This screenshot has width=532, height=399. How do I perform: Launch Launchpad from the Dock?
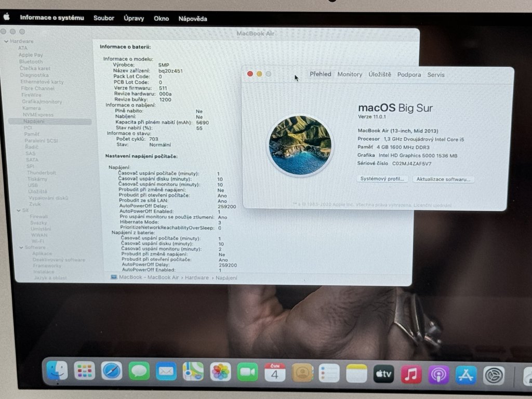[84, 371]
